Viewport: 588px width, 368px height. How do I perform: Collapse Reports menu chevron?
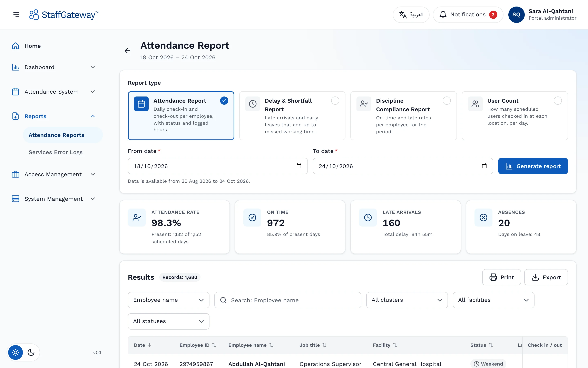[x=92, y=116]
